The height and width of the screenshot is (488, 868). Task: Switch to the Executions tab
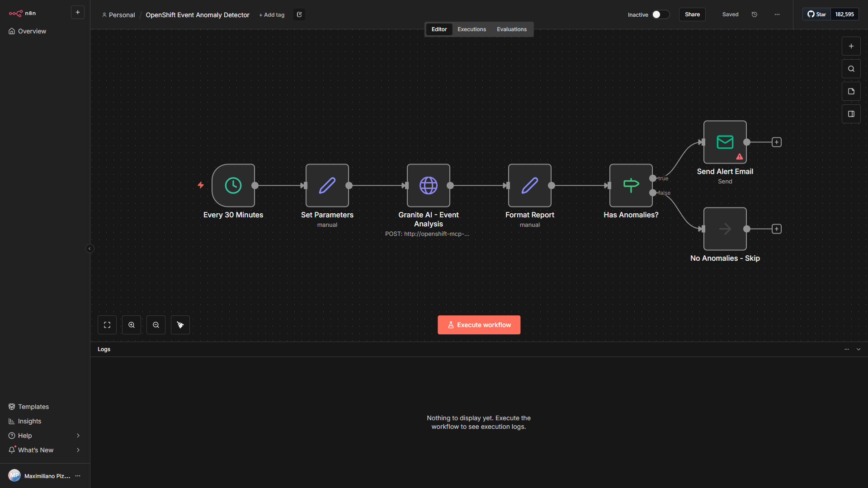point(472,29)
